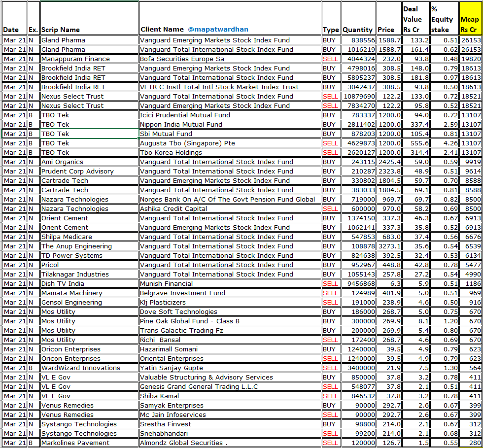This screenshot has width=483, height=448.
Task: Click the Genesis Grand General Trading L.L.C cell
Action: point(230,387)
